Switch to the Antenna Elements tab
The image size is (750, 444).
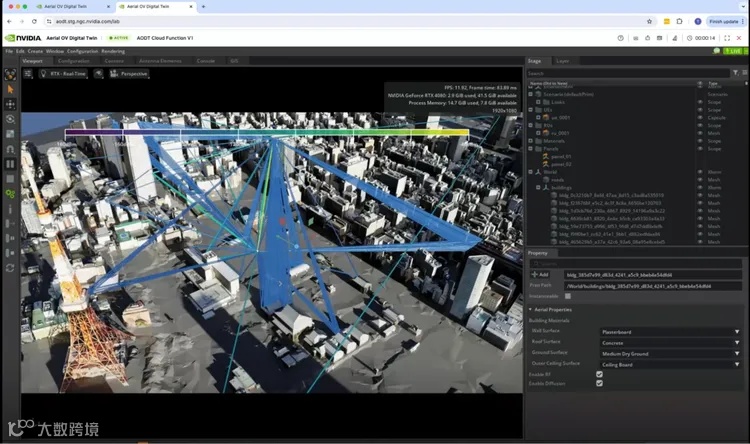point(160,61)
